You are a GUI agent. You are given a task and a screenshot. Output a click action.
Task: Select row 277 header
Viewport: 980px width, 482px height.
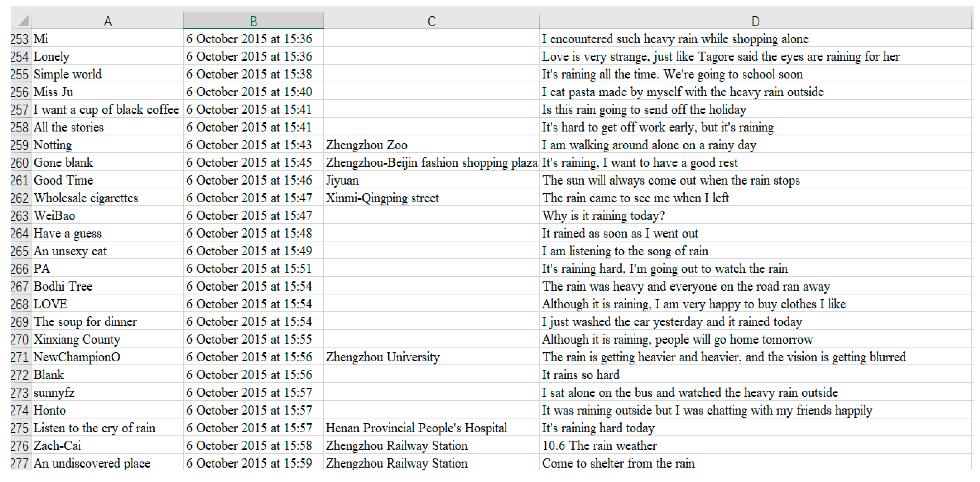point(19,463)
